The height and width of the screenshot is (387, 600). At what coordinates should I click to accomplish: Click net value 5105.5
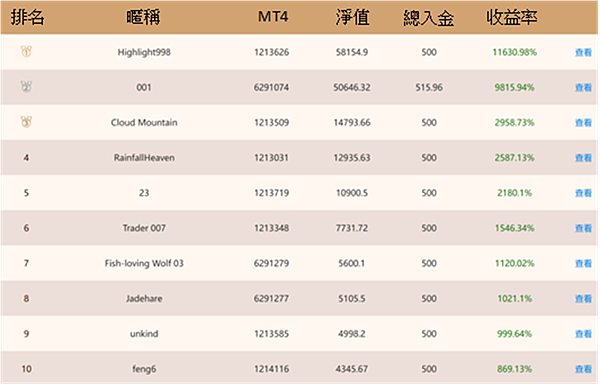pos(352,299)
